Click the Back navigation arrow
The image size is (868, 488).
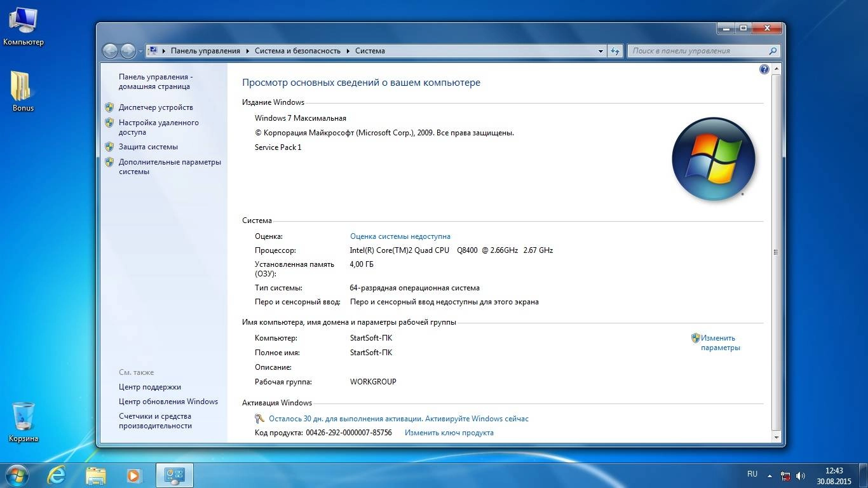tap(111, 51)
